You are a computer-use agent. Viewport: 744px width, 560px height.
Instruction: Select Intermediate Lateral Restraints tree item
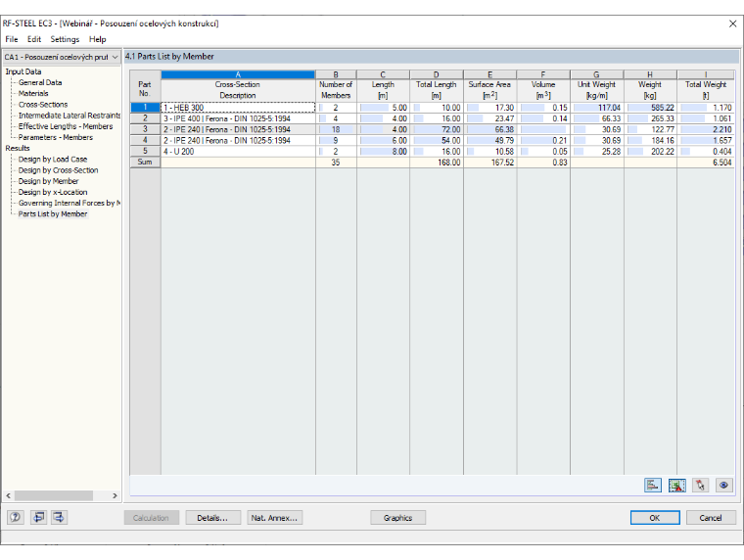click(70, 116)
